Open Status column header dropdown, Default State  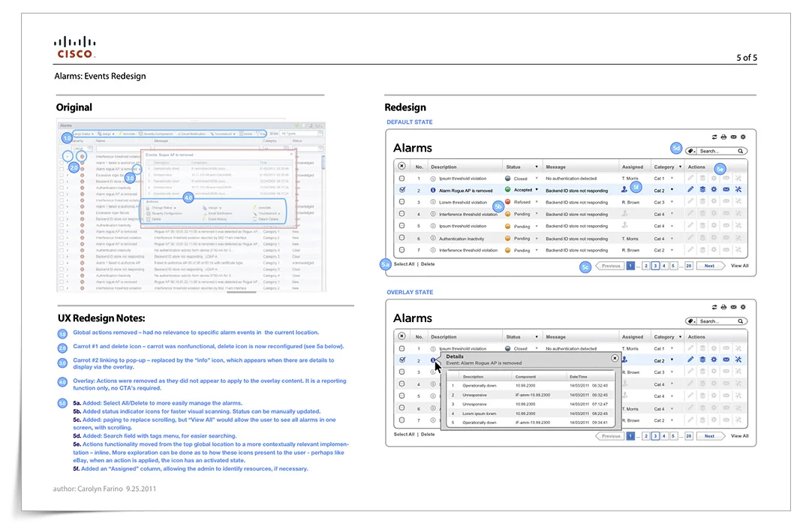tap(537, 167)
